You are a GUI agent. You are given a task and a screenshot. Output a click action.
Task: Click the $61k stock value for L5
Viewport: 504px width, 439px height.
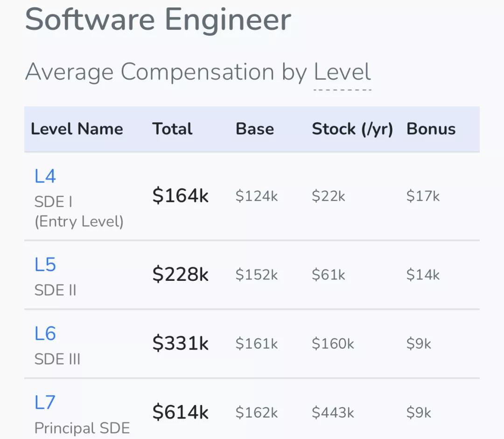tap(329, 275)
